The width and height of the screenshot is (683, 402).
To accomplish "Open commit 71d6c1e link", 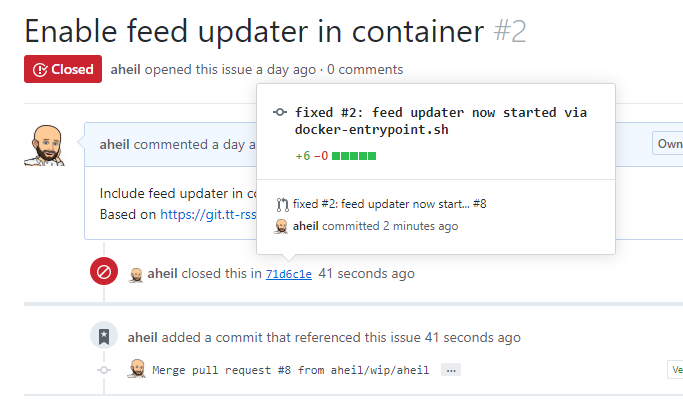I will 289,274.
